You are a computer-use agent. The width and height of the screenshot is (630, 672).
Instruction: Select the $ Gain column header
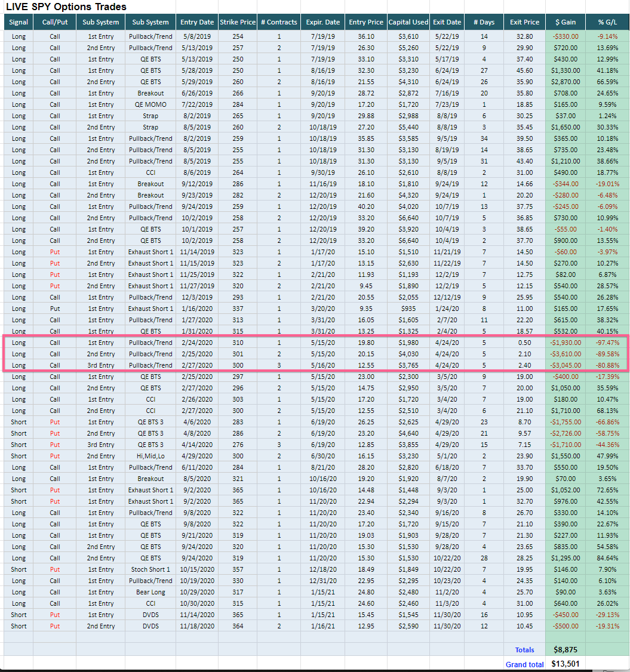coord(566,22)
